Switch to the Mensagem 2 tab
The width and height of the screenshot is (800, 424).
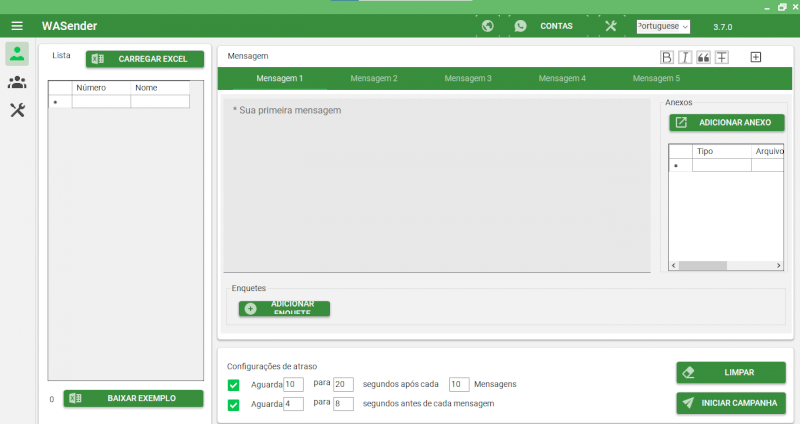(x=374, y=78)
